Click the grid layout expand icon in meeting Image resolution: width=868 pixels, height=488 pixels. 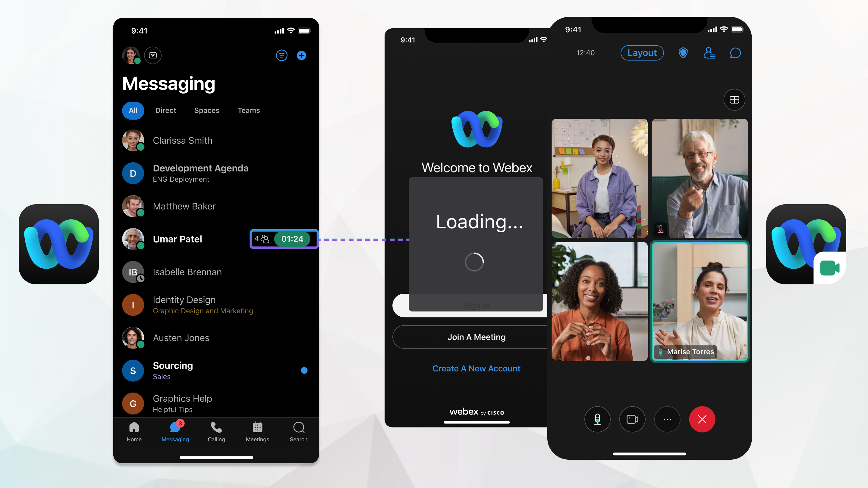point(734,99)
